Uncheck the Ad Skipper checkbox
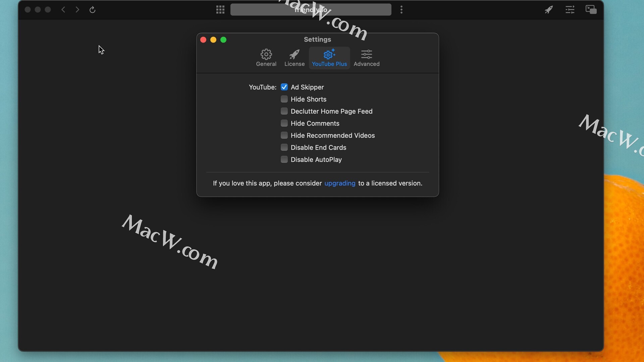The image size is (644, 362). (x=284, y=87)
